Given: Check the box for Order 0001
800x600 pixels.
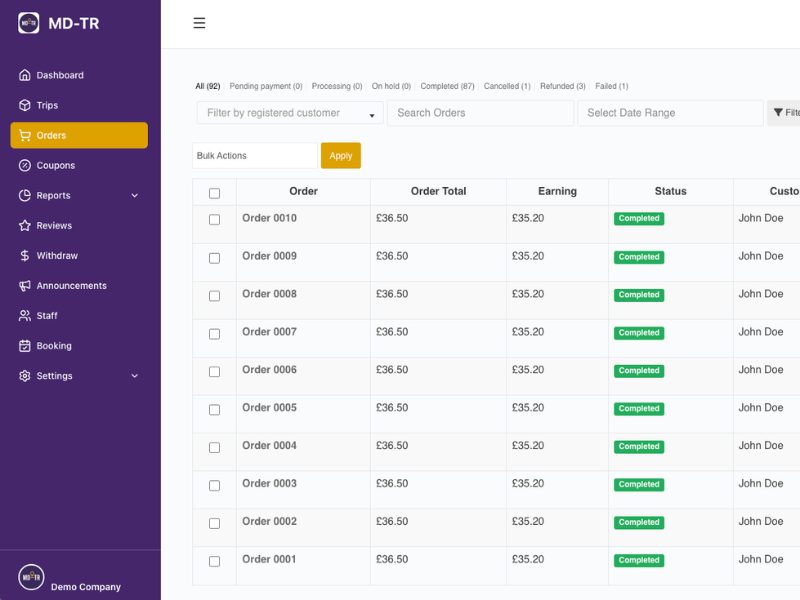Looking at the screenshot, I should [x=214, y=561].
